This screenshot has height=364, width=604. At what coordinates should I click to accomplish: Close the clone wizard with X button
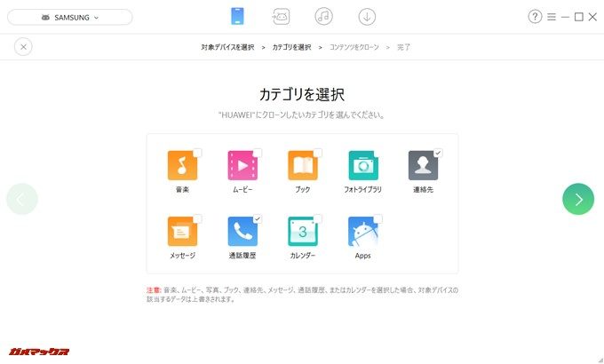(23, 47)
